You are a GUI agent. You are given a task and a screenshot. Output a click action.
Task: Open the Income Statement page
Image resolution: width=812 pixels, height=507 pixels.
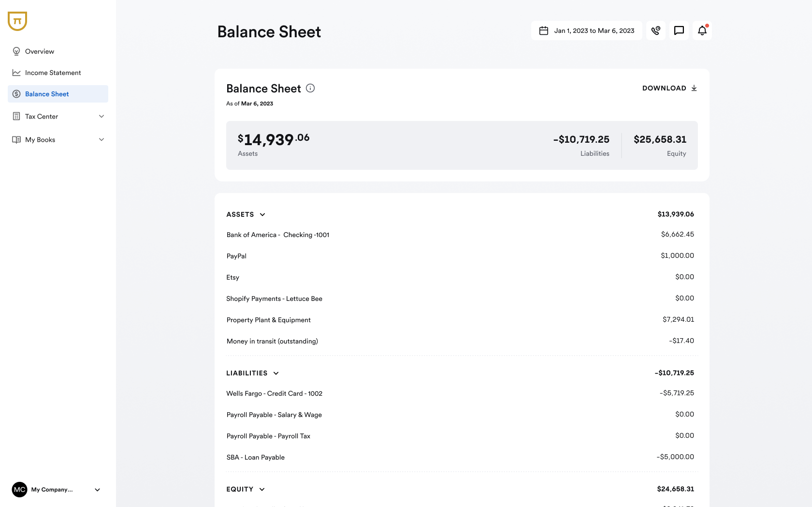tap(53, 73)
